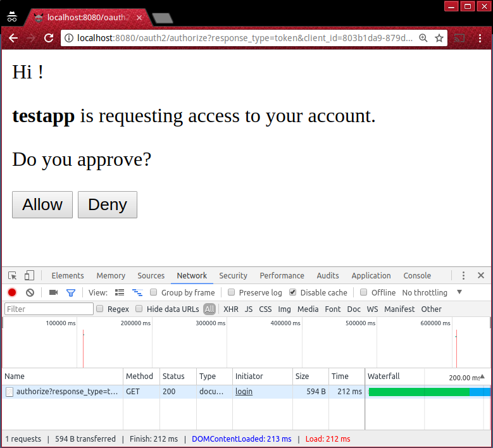Enable the Hide data URLs checkbox
493x448 pixels.
(x=139, y=309)
